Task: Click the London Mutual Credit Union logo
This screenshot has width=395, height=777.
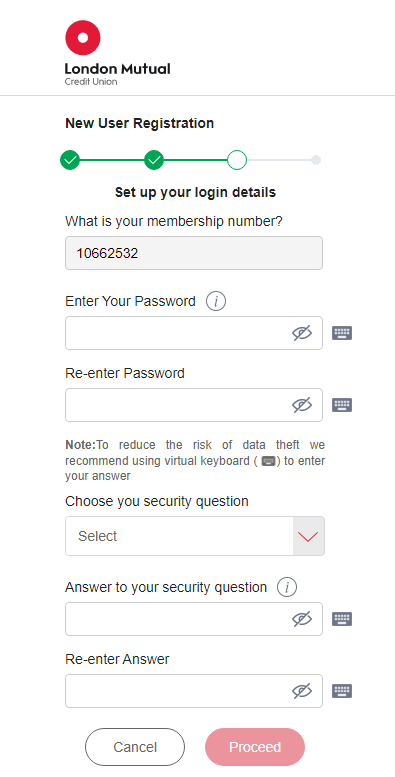Action: [117, 54]
